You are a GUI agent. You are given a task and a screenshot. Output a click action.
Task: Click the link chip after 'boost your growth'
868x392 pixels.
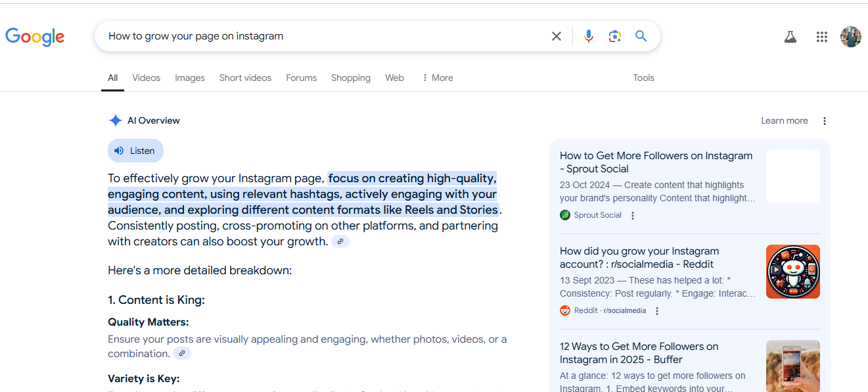click(340, 241)
